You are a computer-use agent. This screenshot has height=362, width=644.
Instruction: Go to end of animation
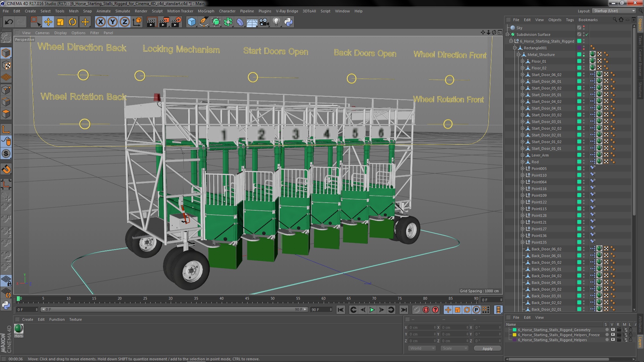tap(404, 310)
